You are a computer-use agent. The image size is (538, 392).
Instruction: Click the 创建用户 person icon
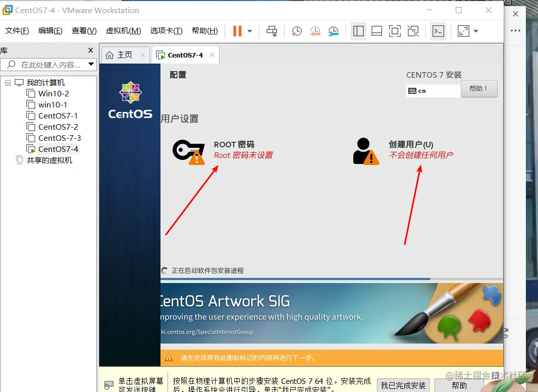(x=366, y=151)
